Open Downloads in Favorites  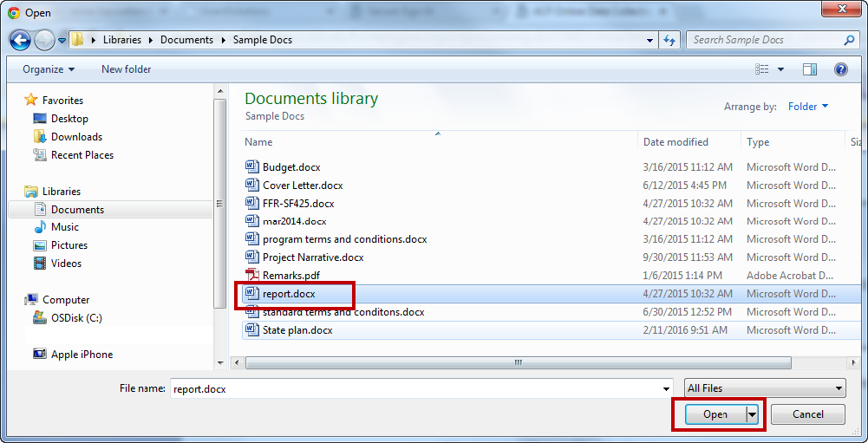click(76, 137)
